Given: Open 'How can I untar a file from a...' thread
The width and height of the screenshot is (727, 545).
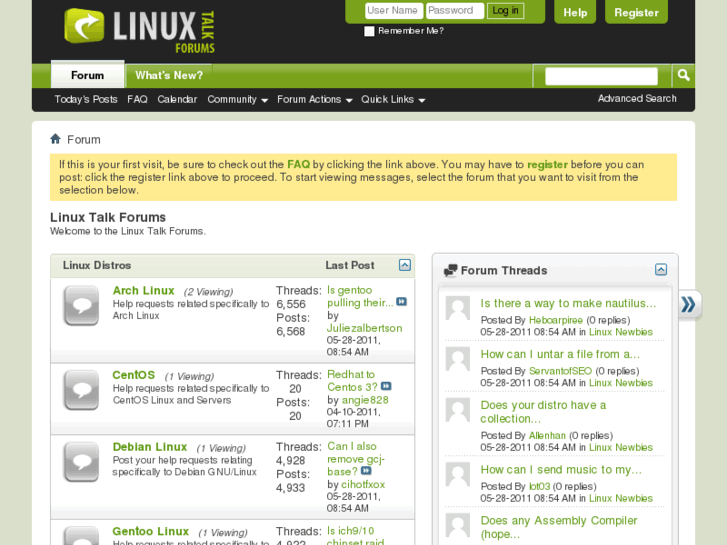Looking at the screenshot, I should point(560,354).
